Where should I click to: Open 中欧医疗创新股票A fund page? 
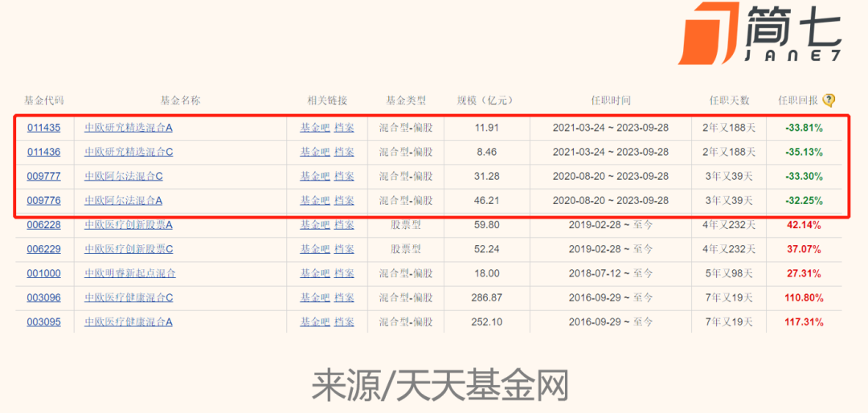(129, 225)
